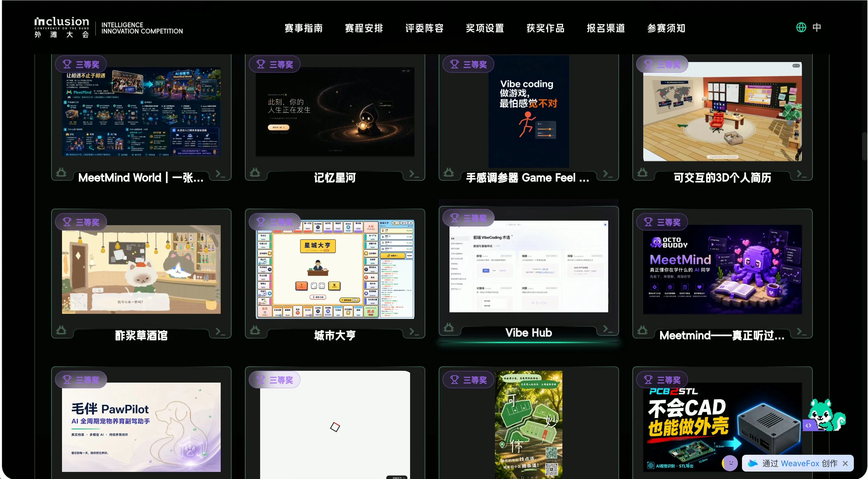The image size is (868, 479).
Task: Click the terminal prompt icon on 记忆星河 card
Action: pos(414,174)
